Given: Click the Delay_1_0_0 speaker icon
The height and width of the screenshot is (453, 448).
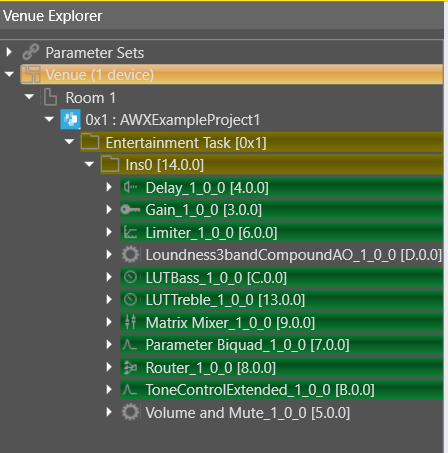Looking at the screenshot, I should (130, 187).
